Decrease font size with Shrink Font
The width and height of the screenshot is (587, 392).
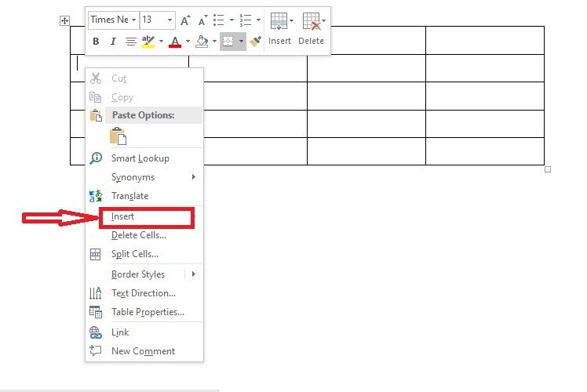(x=202, y=20)
